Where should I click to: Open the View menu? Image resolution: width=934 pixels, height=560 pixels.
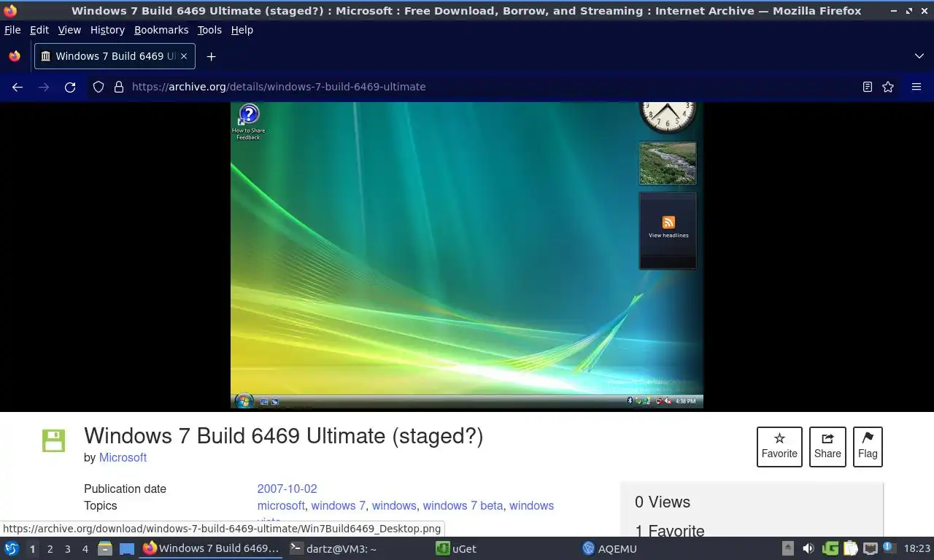pos(69,30)
